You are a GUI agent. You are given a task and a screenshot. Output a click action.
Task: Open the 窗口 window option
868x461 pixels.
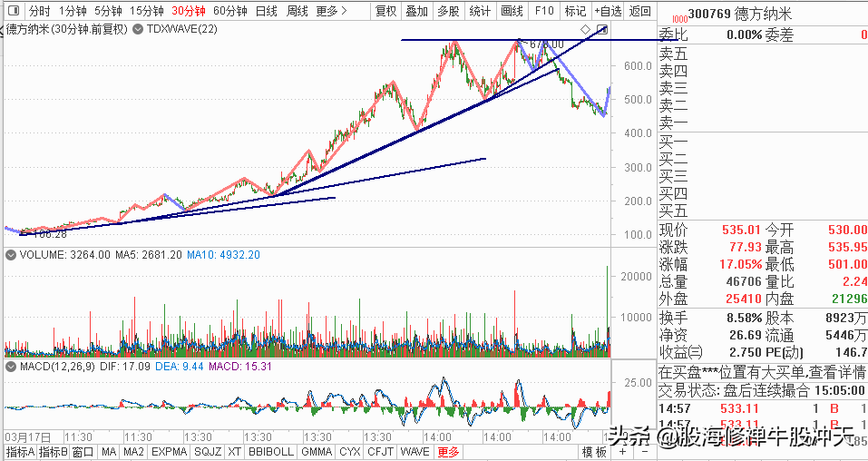83,452
